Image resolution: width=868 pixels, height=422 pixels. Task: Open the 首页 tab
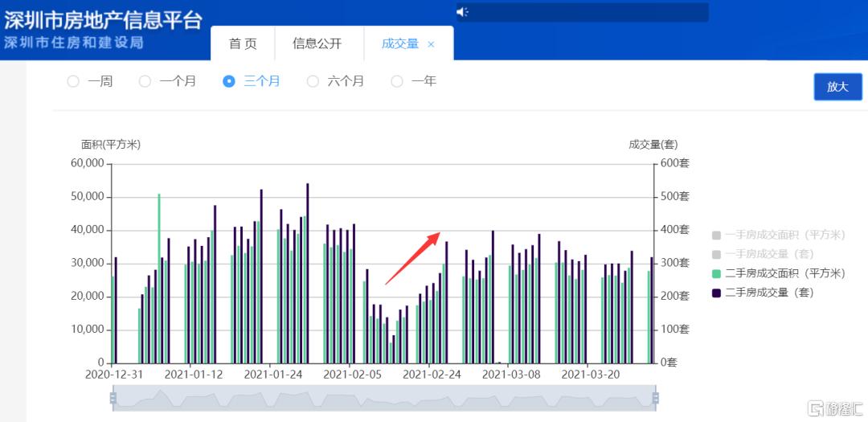(x=243, y=43)
